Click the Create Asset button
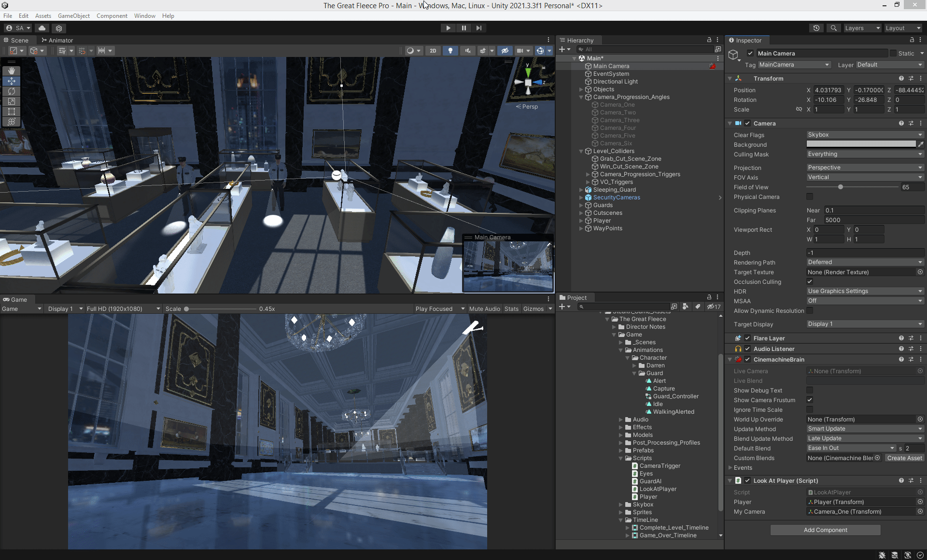Image resolution: width=927 pixels, height=560 pixels. coord(904,458)
